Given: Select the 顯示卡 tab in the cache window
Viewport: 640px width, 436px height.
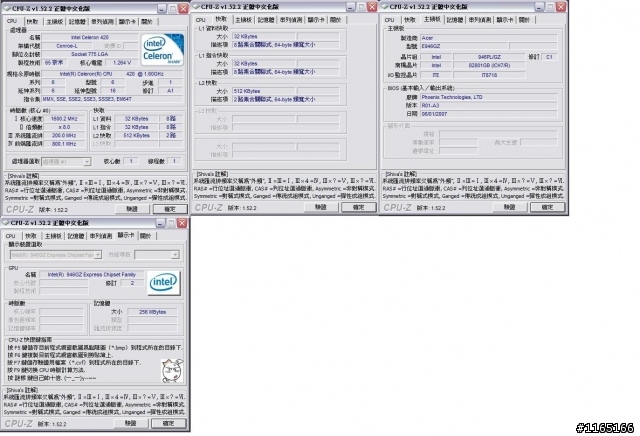Looking at the screenshot, I should click(316, 20).
